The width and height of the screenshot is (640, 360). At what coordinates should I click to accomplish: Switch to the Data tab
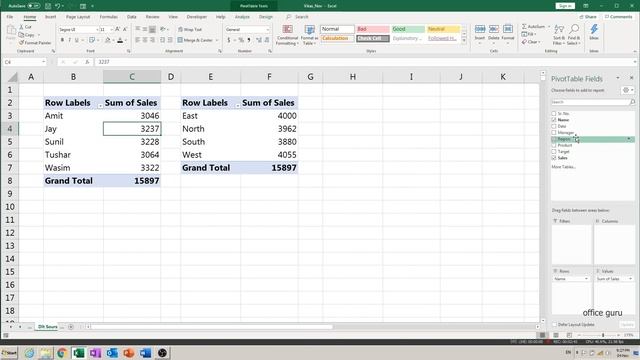point(131,17)
